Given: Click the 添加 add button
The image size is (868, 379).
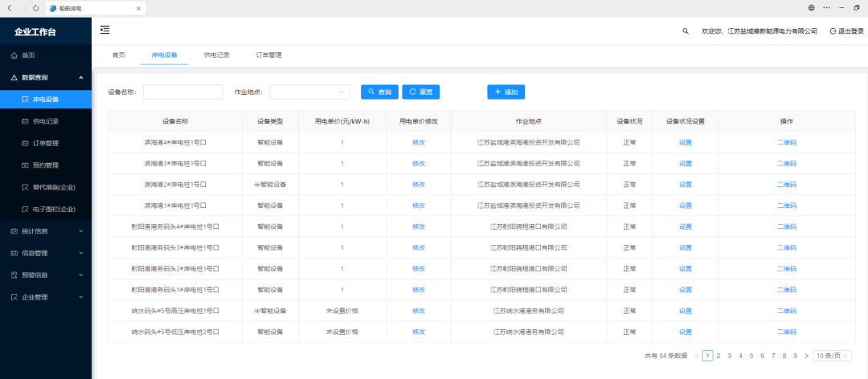Looking at the screenshot, I should pyautogui.click(x=506, y=92).
